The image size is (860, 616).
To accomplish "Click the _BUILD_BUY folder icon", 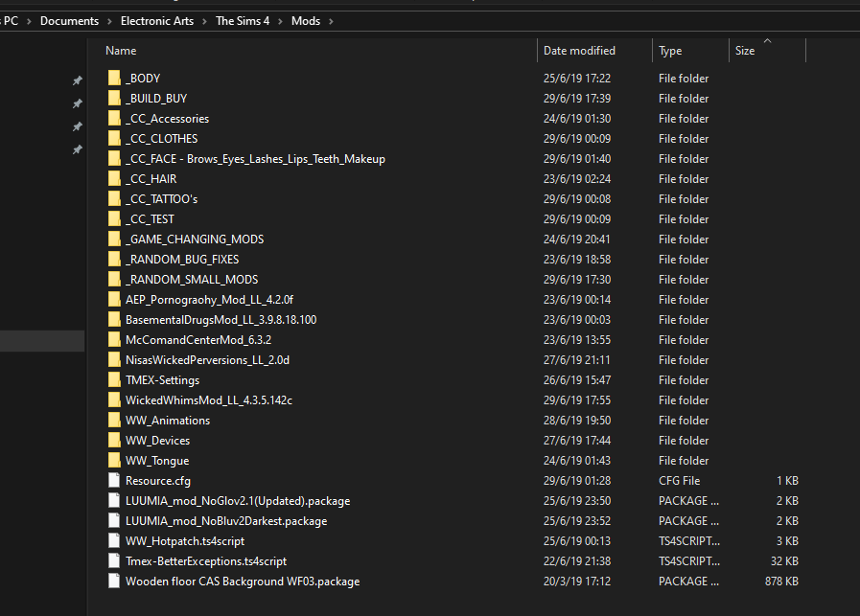I will pos(114,98).
